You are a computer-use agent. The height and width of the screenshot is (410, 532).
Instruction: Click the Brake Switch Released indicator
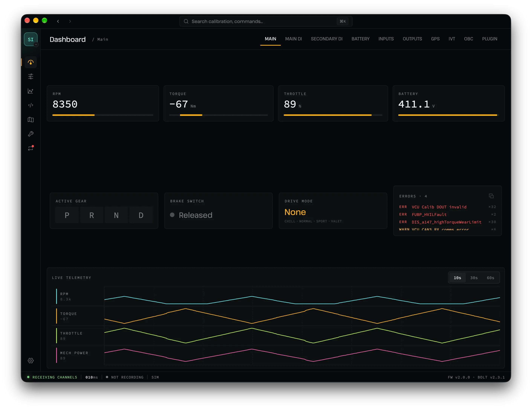tap(191, 215)
